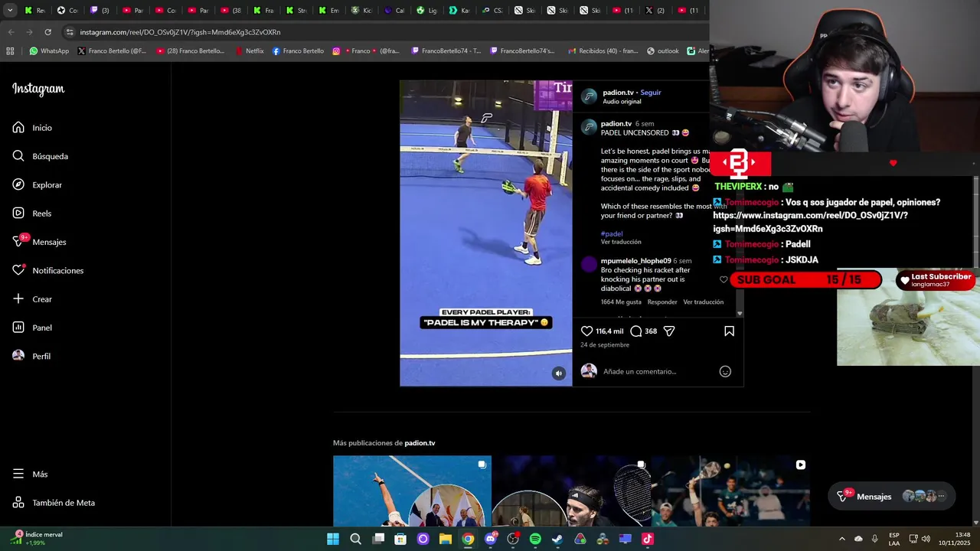Open WhatsApp bookmark
Screen dimensions: 980x551
coord(49,51)
